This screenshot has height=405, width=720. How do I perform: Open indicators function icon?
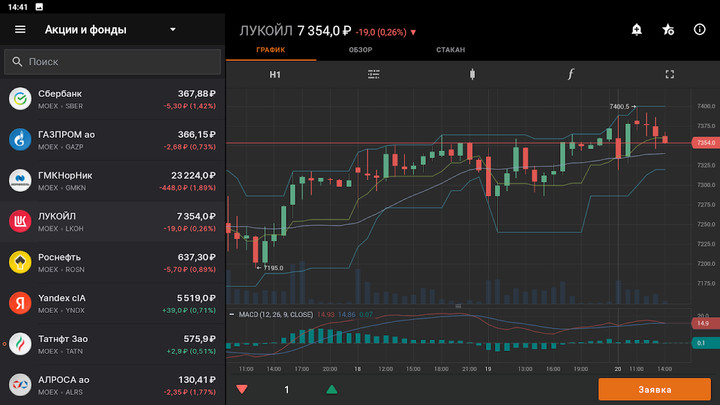click(x=571, y=74)
